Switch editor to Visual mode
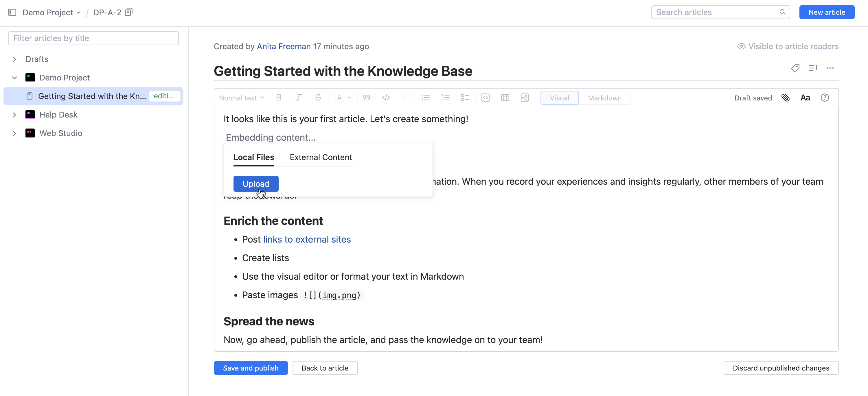The width and height of the screenshot is (868, 396). 559,98
